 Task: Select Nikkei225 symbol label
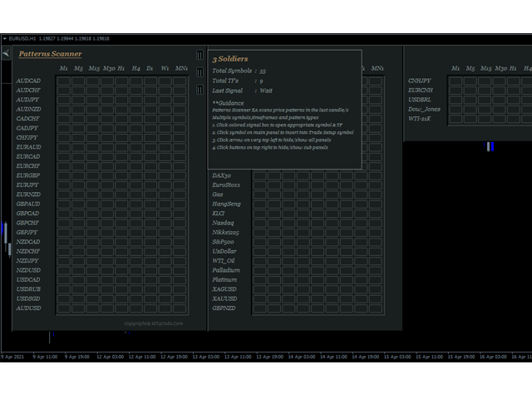(x=225, y=233)
